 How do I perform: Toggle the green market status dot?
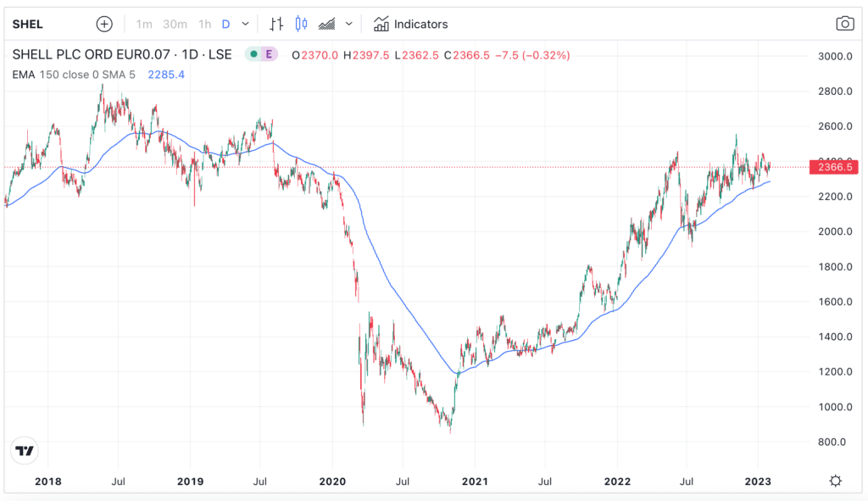[x=253, y=54]
